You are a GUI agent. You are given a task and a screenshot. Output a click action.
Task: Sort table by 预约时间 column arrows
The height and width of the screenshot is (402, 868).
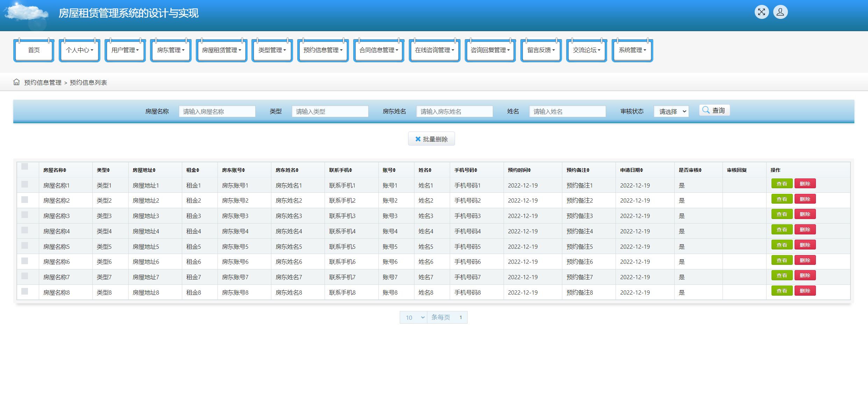[529, 170]
